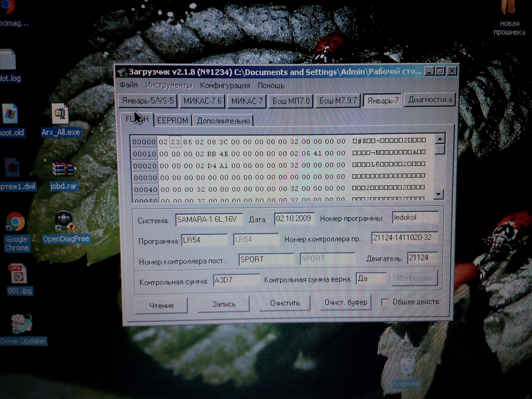Select the Бош М7.9.7 controller button
The height and width of the screenshot is (399, 532).
pos(338,101)
